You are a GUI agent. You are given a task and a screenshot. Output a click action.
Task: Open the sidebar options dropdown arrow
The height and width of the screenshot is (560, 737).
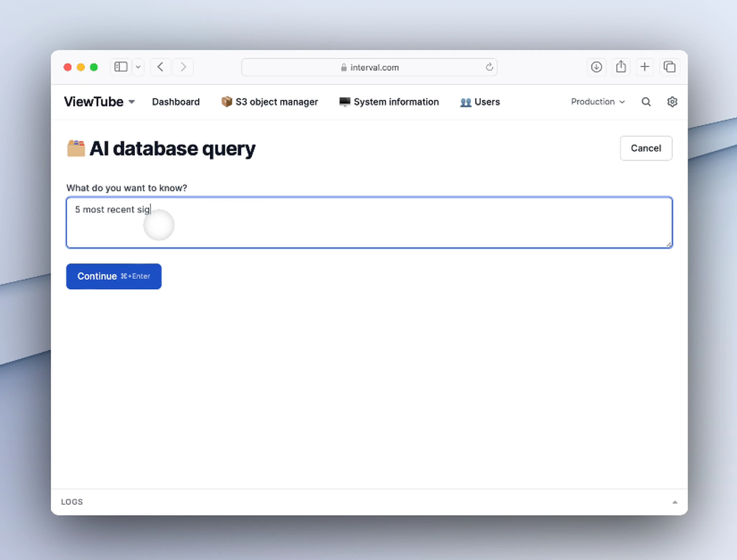(x=139, y=67)
